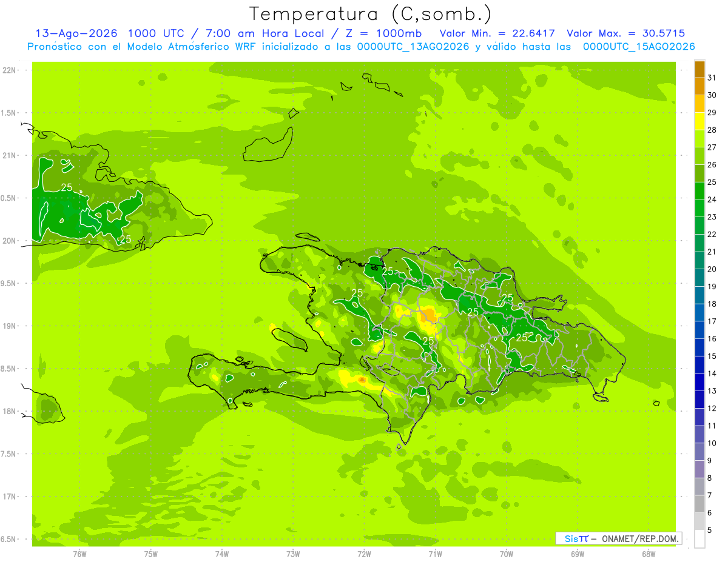Pick the purple swatch beside 9 in legend

pos(699,469)
